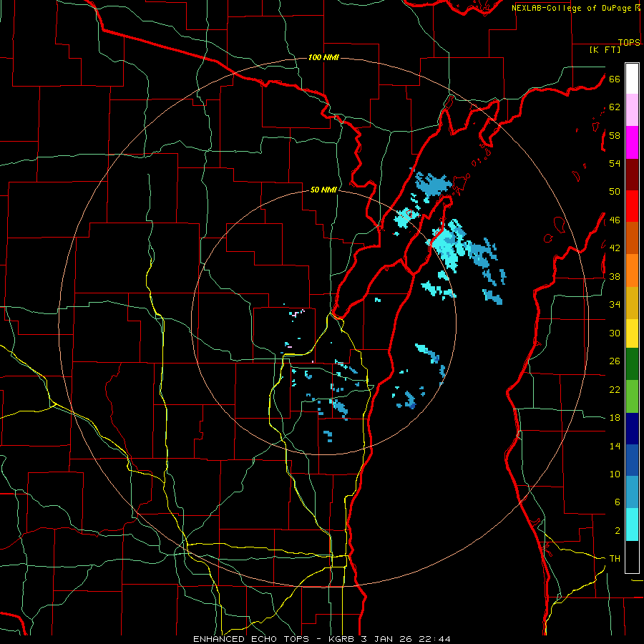Screen dimensions: 644x644
Task: Click the white 66 K FT color swatch
Action: pos(632,79)
